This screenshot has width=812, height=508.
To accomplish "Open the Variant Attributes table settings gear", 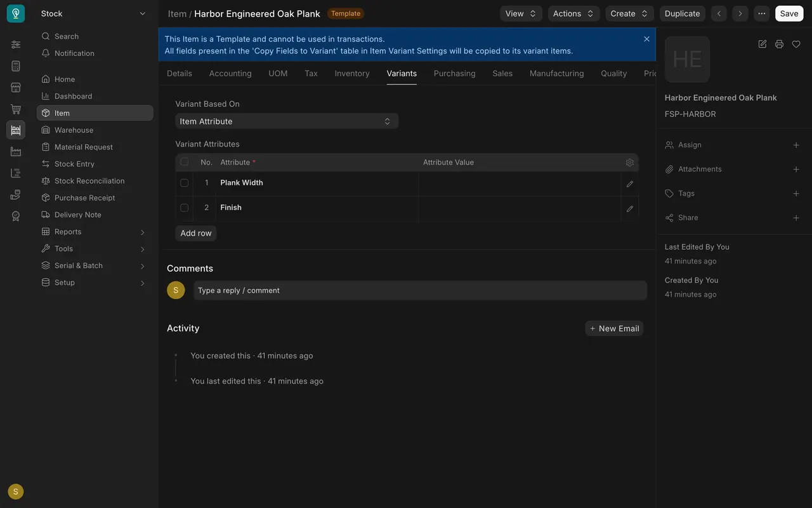I will point(630,163).
